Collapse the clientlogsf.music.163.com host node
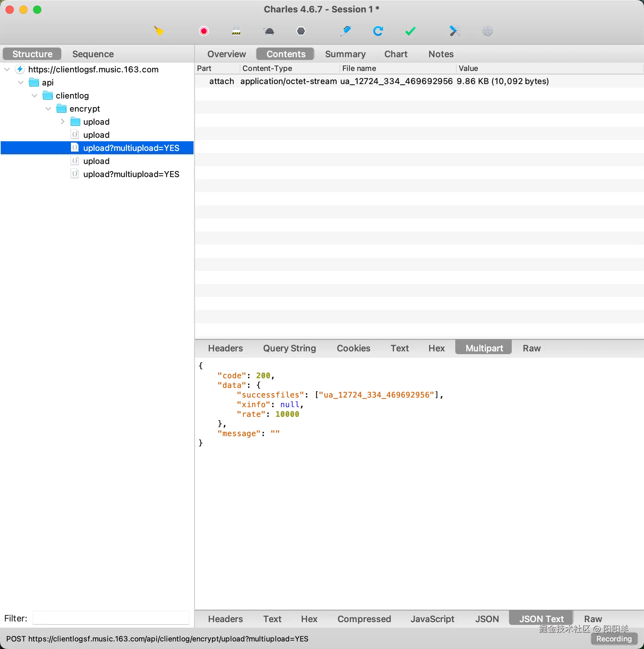 tap(7, 69)
